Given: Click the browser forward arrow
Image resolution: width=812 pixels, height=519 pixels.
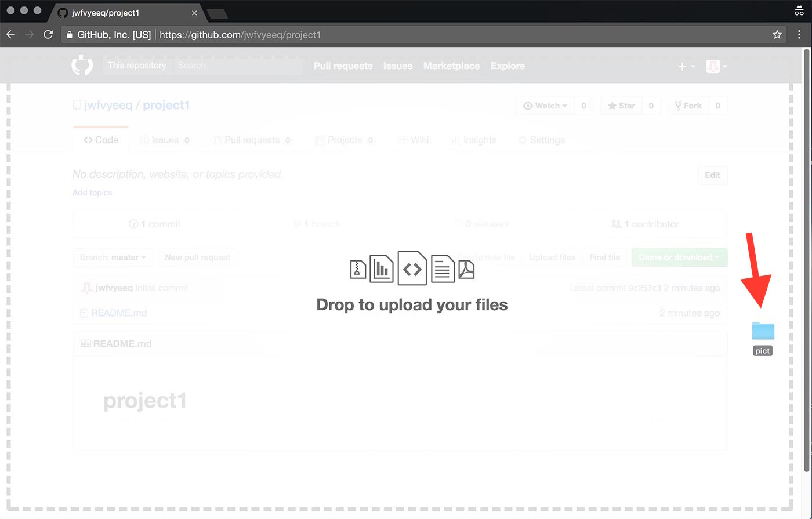Looking at the screenshot, I should point(29,35).
